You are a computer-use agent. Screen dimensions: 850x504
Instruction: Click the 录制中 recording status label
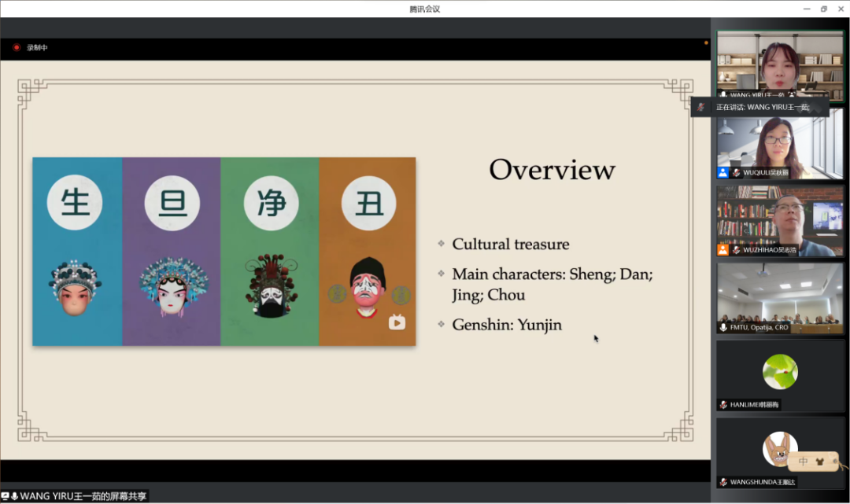point(37,48)
